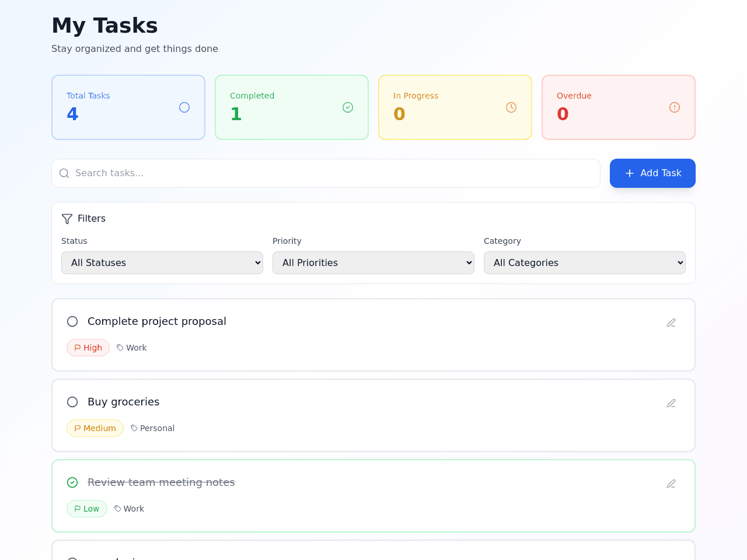Click the Medium priority badge
747x560 pixels.
(x=95, y=428)
